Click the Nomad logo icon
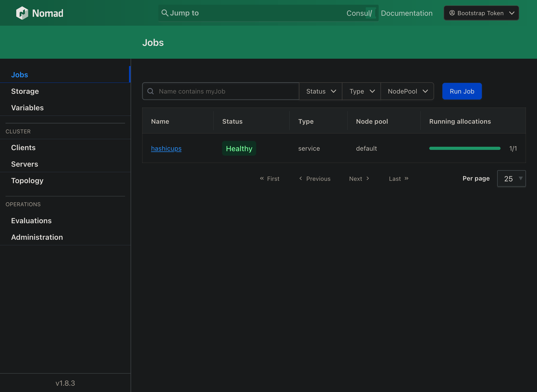 point(23,13)
